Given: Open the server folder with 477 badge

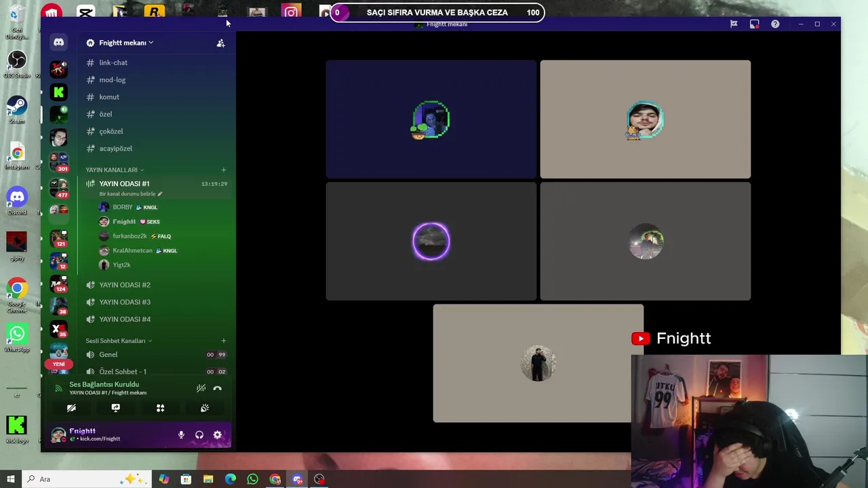Looking at the screenshot, I should [x=59, y=188].
